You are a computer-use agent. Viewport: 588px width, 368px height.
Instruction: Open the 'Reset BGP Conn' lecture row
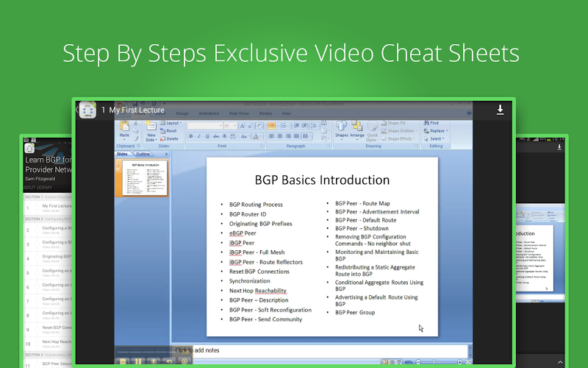tap(48, 329)
